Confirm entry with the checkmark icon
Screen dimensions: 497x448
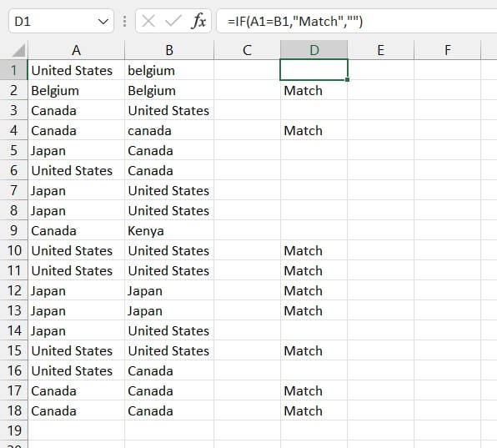[173, 21]
